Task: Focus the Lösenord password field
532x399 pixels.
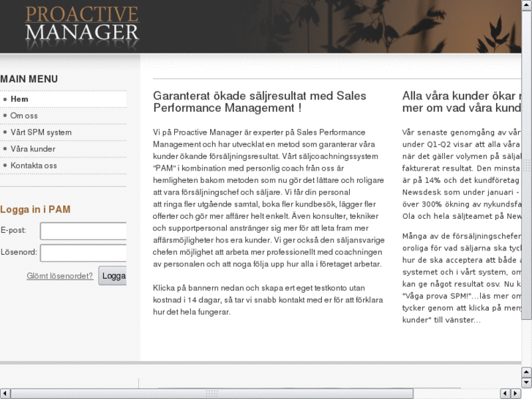Action: pos(83,253)
